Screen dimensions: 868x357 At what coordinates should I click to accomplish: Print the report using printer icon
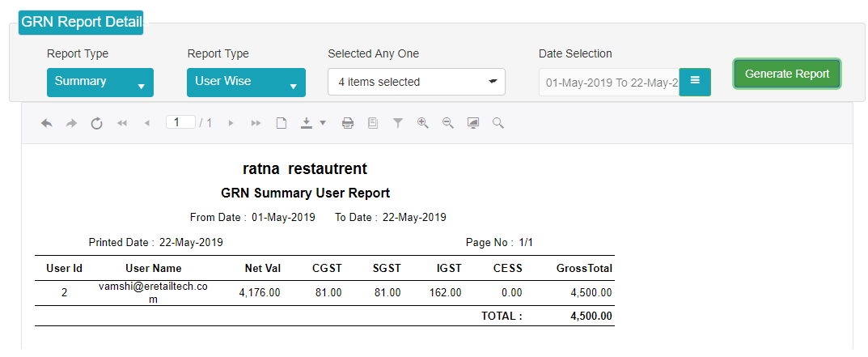click(348, 123)
